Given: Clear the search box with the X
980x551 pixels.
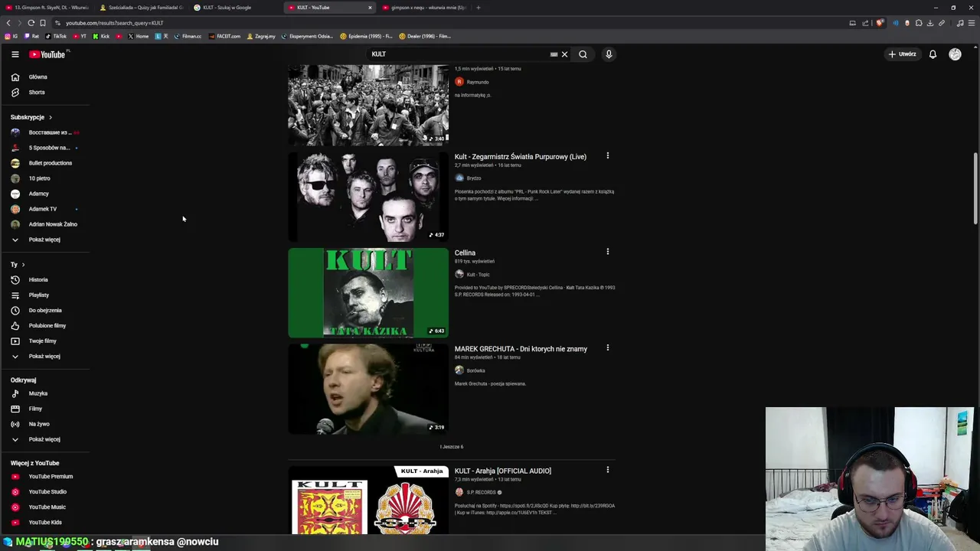Looking at the screenshot, I should click(564, 54).
